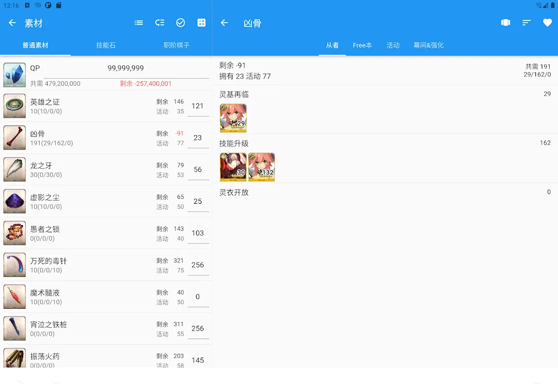Open the calculator icon in 素材 toolbar

coord(201,23)
